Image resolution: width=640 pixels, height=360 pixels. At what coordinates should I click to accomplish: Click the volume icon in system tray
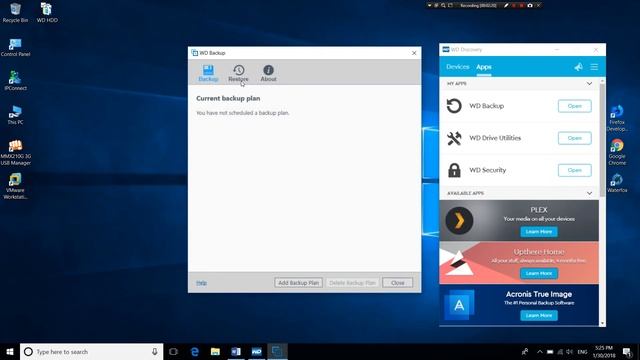569,351
